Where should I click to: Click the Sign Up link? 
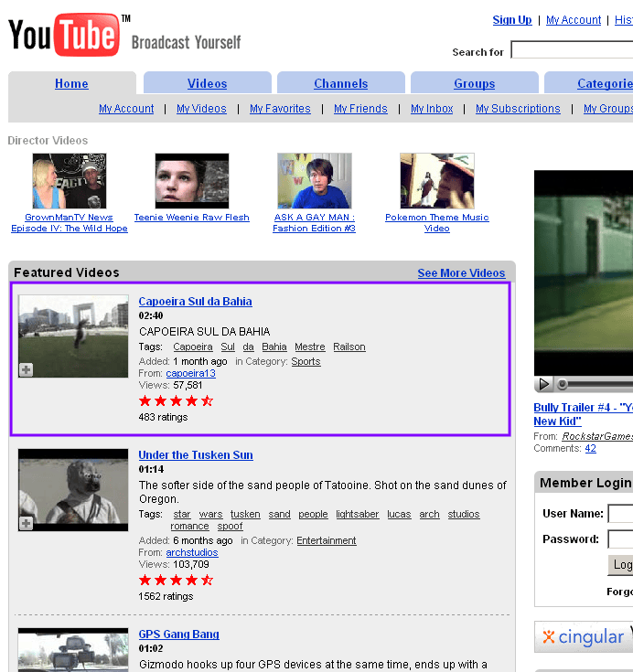point(512,20)
